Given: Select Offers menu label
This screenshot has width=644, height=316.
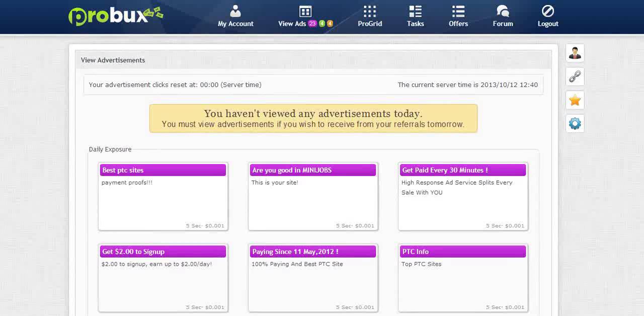Looking at the screenshot, I should click(458, 24).
